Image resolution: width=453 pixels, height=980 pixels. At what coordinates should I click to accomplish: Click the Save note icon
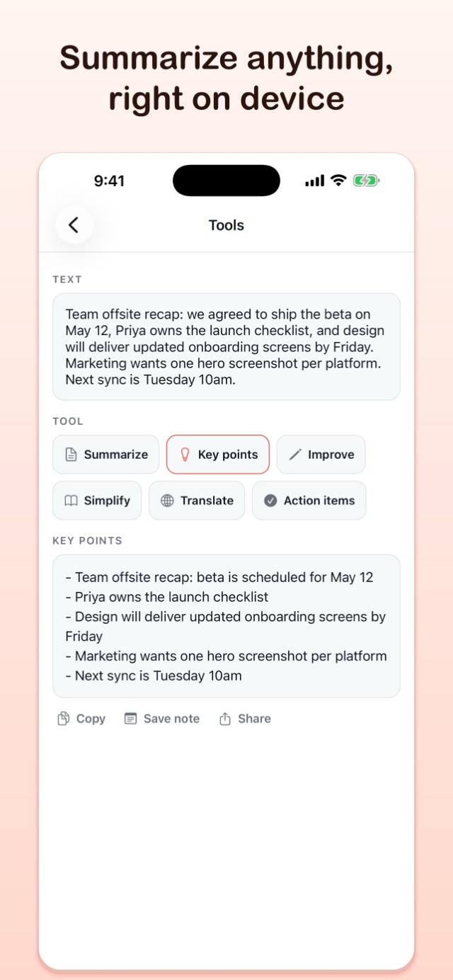coord(130,719)
